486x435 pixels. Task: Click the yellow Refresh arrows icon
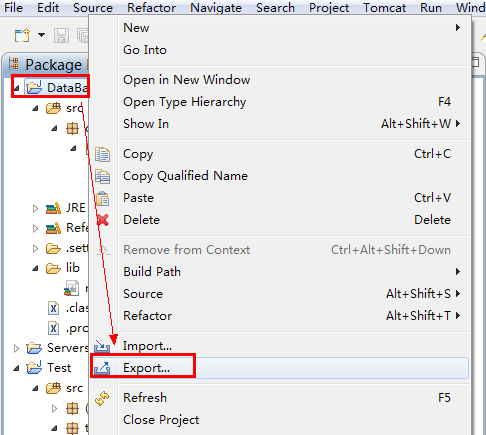(102, 398)
